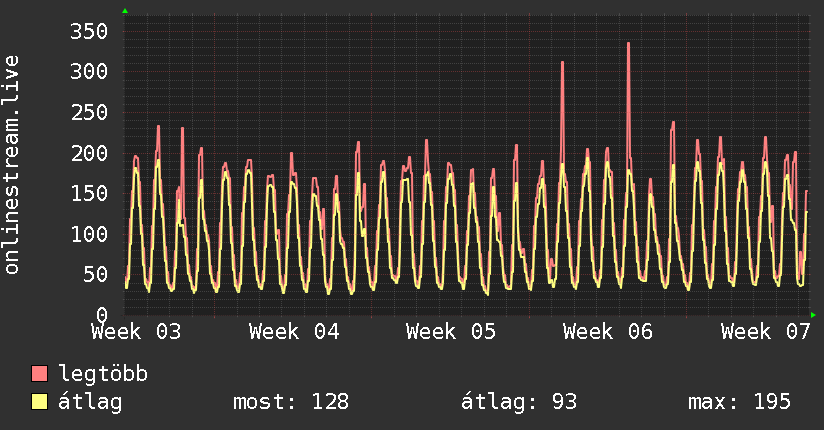Viewport: 824px width, 430px height.
Task: Click the onlinestream.live vertical axis title
Action: click(12, 165)
